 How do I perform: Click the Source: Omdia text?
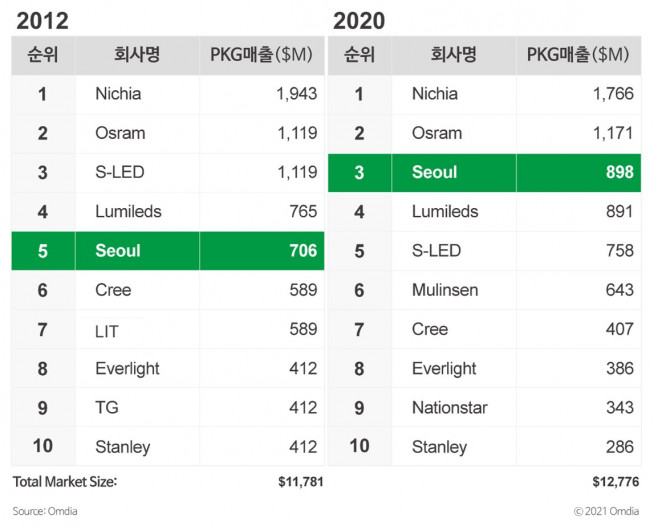45,511
